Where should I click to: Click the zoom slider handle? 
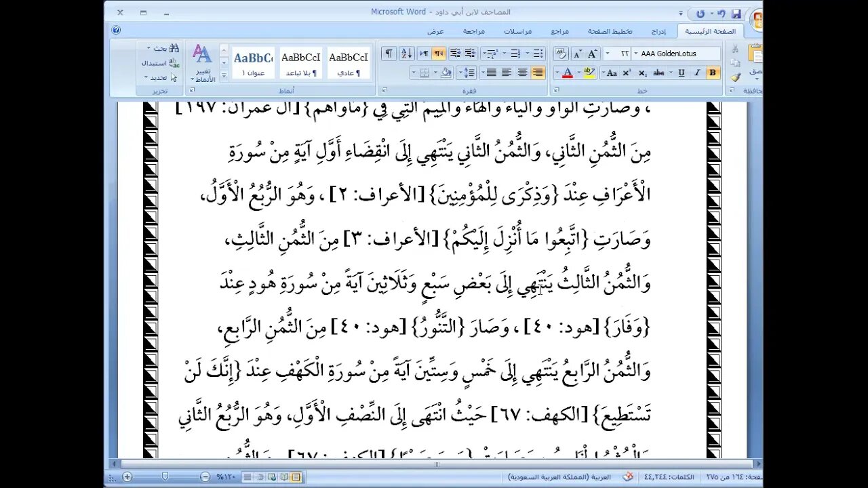point(165,477)
